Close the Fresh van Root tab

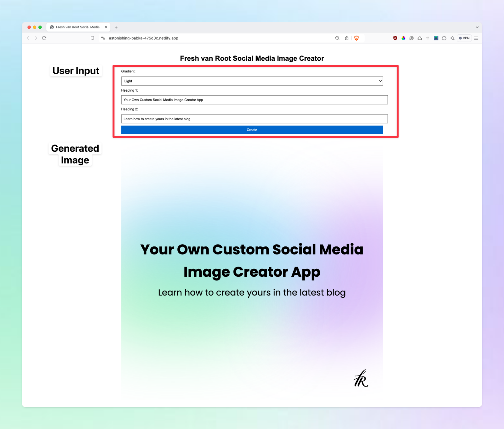[x=106, y=27]
